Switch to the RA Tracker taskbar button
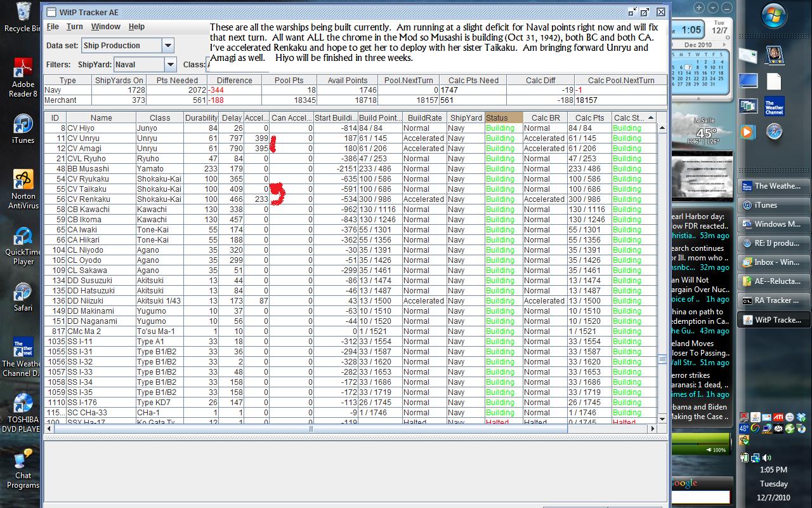The height and width of the screenshot is (508, 812). pyautogui.click(x=773, y=300)
